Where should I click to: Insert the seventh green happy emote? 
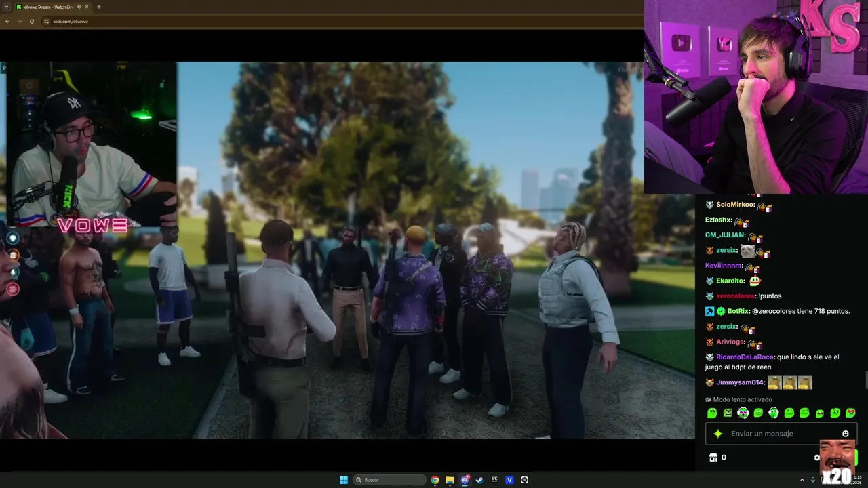[804, 413]
